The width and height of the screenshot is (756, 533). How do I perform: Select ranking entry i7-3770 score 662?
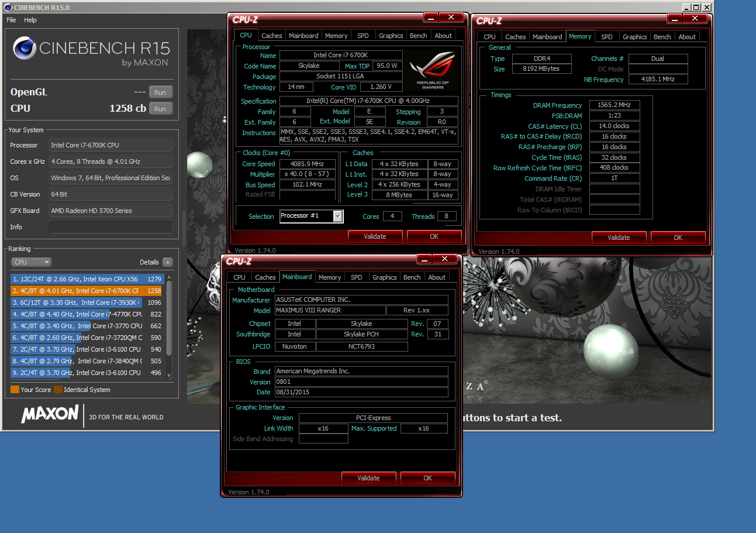coord(87,326)
